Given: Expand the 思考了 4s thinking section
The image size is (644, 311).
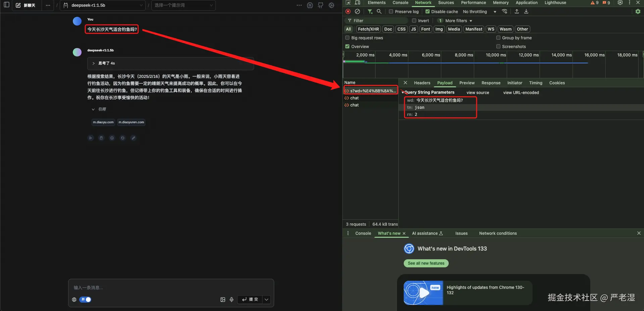Looking at the screenshot, I should tap(170, 63).
